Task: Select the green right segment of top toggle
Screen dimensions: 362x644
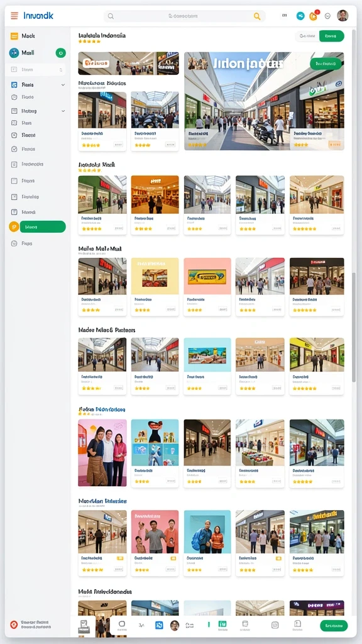Action: click(x=331, y=36)
